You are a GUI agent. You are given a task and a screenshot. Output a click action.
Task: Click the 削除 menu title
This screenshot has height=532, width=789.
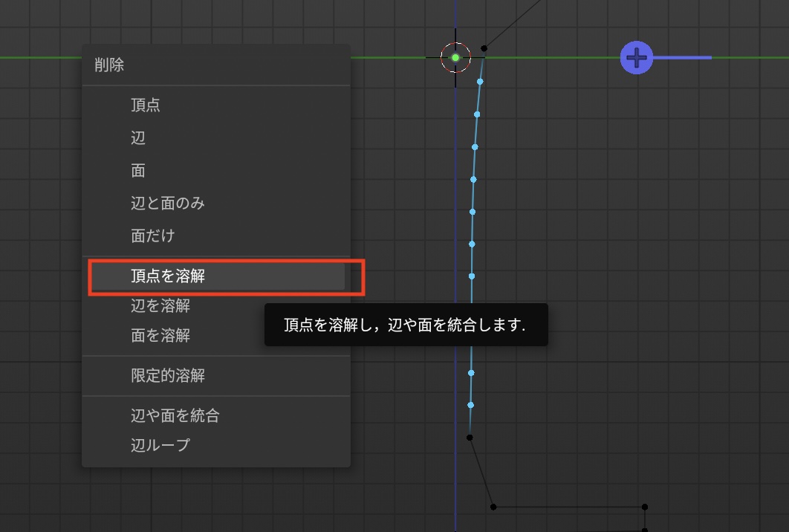[109, 65]
